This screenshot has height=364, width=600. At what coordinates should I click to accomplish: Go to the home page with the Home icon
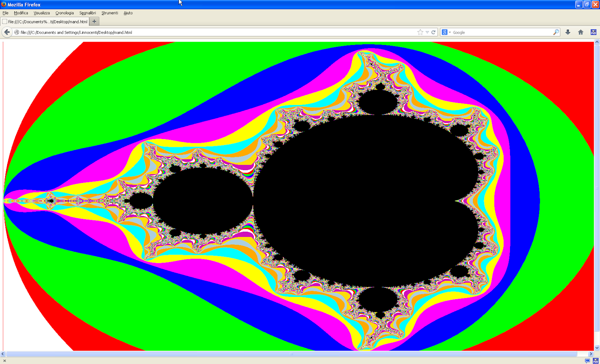pyautogui.click(x=580, y=32)
